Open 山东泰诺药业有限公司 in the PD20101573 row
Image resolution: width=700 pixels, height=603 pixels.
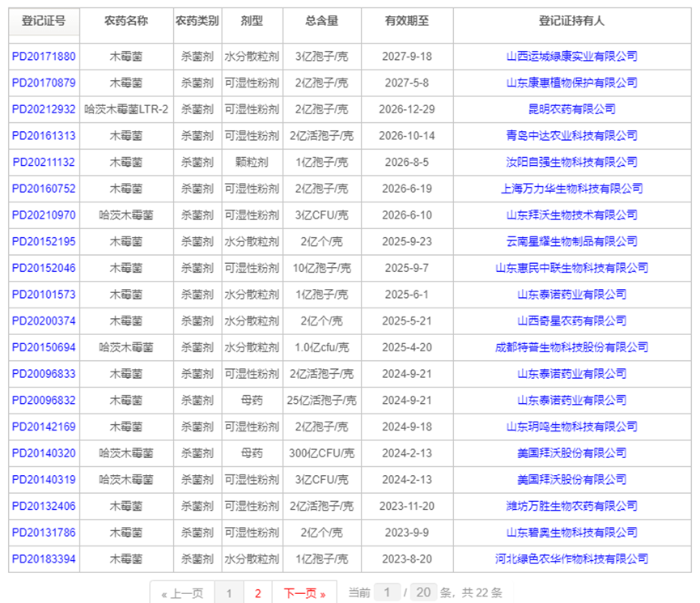click(x=572, y=295)
